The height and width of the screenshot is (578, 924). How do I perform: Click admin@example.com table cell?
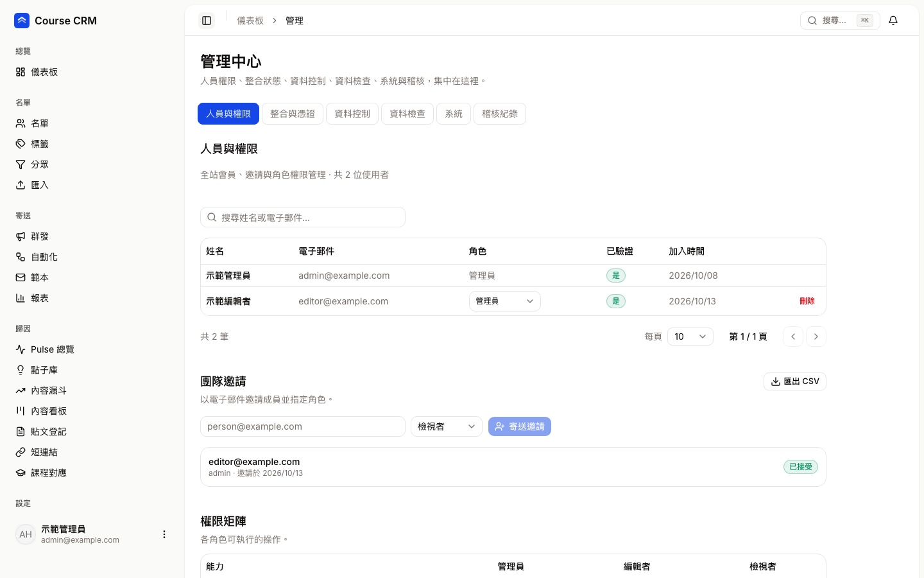tap(344, 276)
